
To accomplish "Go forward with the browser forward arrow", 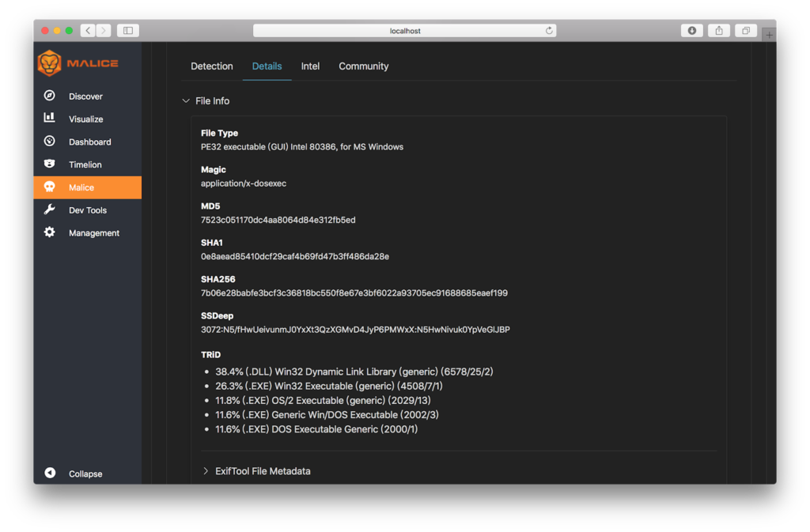I will click(x=104, y=31).
